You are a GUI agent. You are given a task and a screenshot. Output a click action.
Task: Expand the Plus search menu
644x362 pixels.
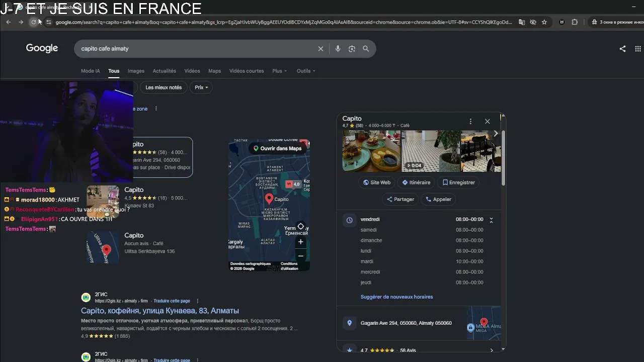coord(279,71)
